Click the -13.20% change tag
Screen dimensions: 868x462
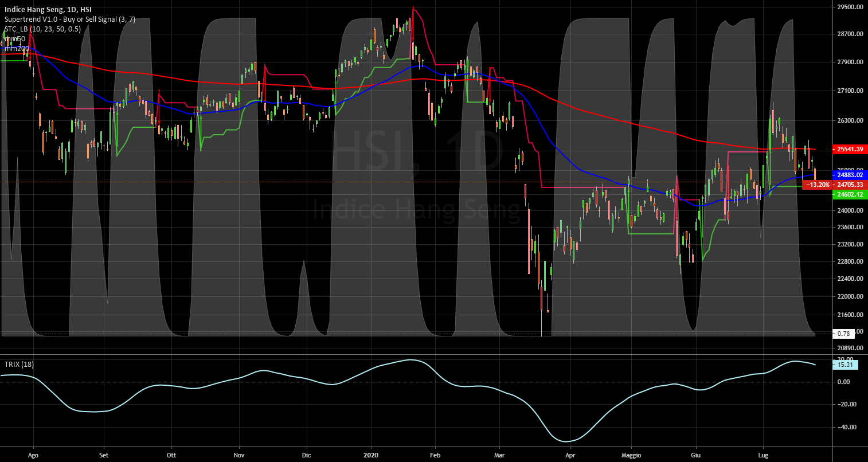817,185
